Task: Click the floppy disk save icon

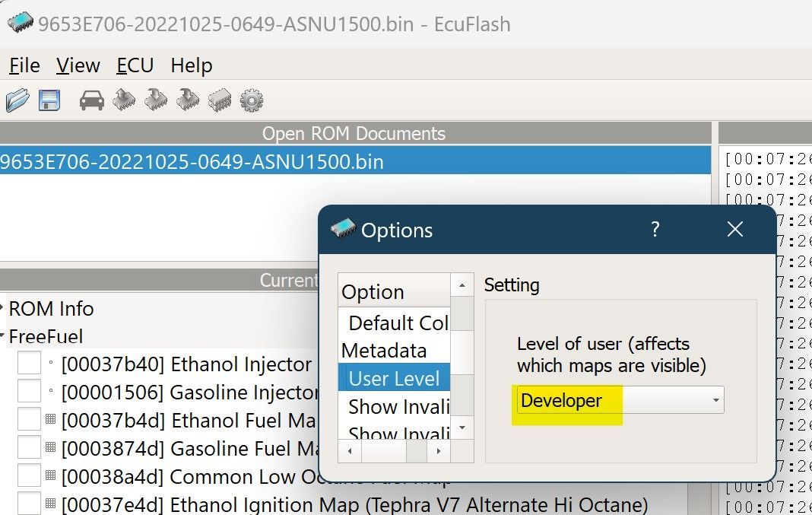Action: pos(49,100)
